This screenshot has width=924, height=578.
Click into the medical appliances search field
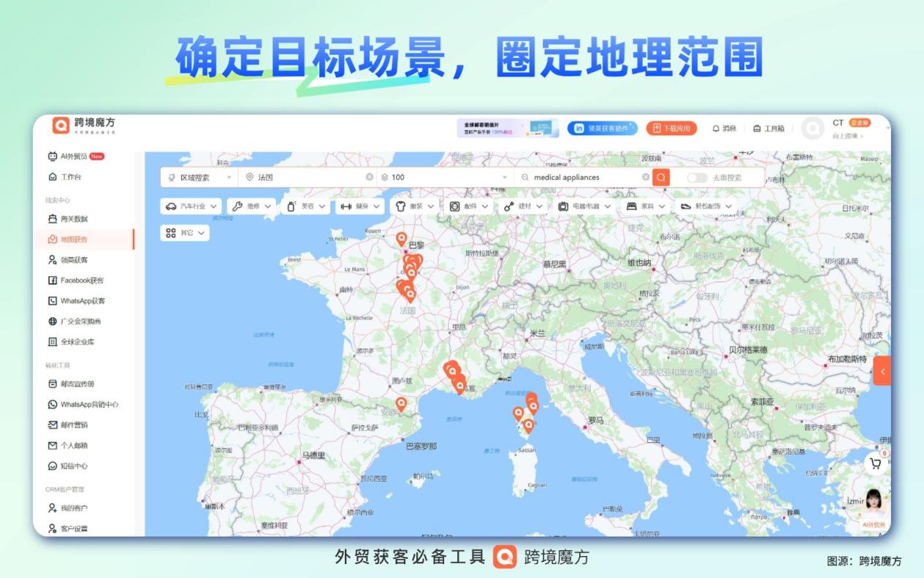point(570,177)
